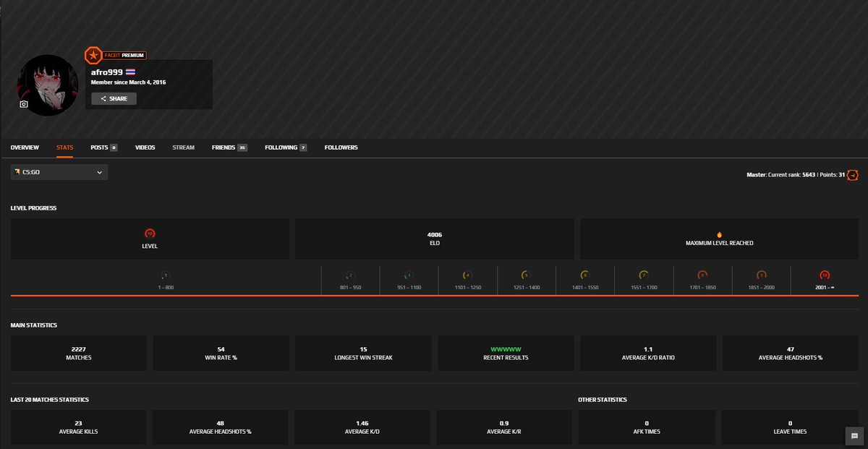Open the CS:GO game dropdown

click(59, 172)
